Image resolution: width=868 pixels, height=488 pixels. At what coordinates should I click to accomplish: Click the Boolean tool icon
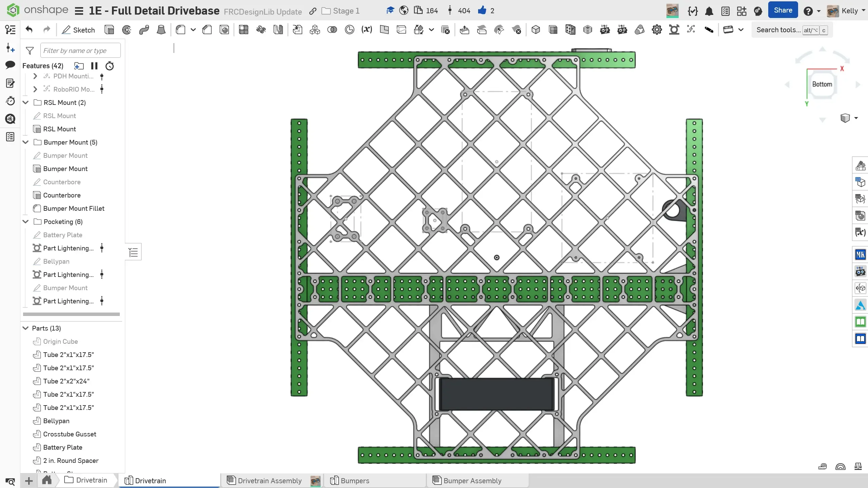point(332,30)
